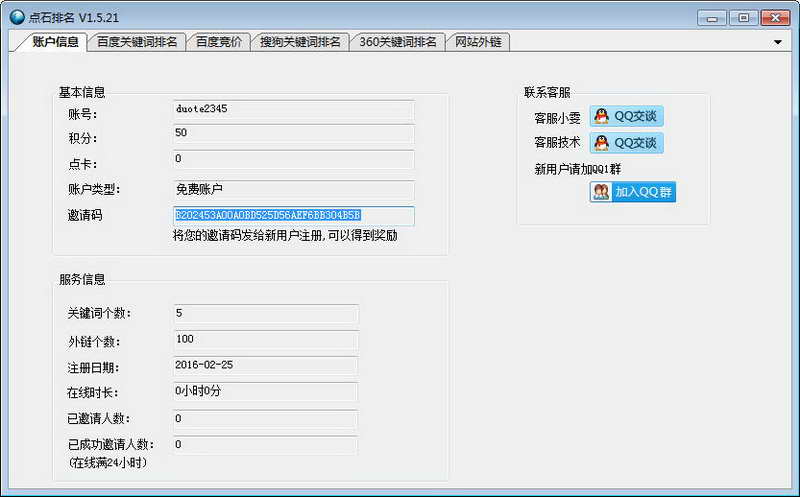Switch to the 百度关键词排名 tab
The width and height of the screenshot is (800, 497).
coord(137,42)
